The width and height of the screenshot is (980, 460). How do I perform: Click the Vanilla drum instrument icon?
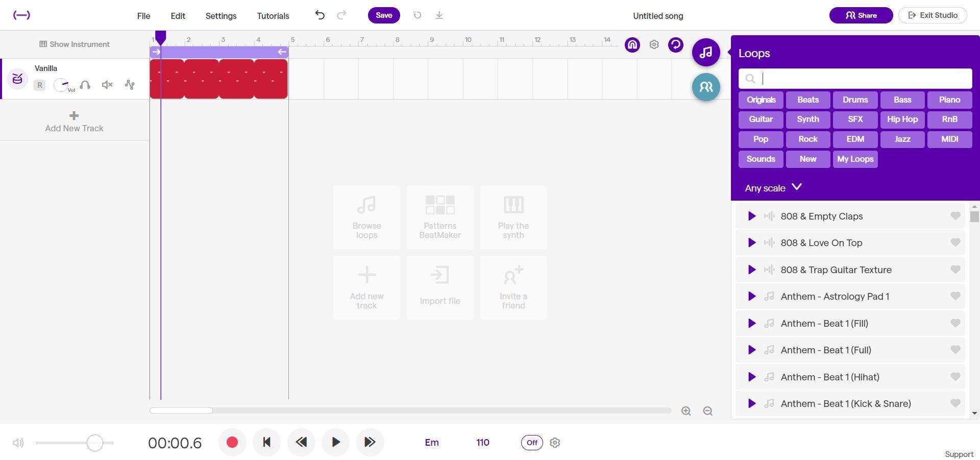17,79
